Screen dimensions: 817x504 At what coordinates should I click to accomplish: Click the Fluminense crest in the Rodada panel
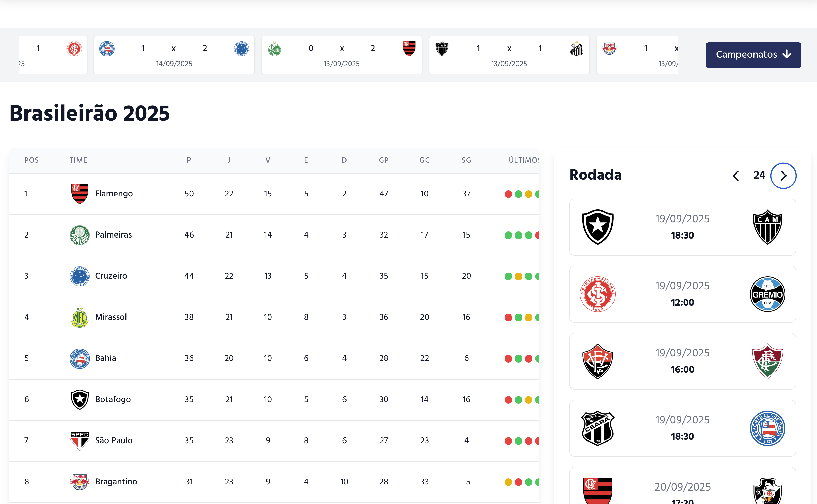(767, 361)
